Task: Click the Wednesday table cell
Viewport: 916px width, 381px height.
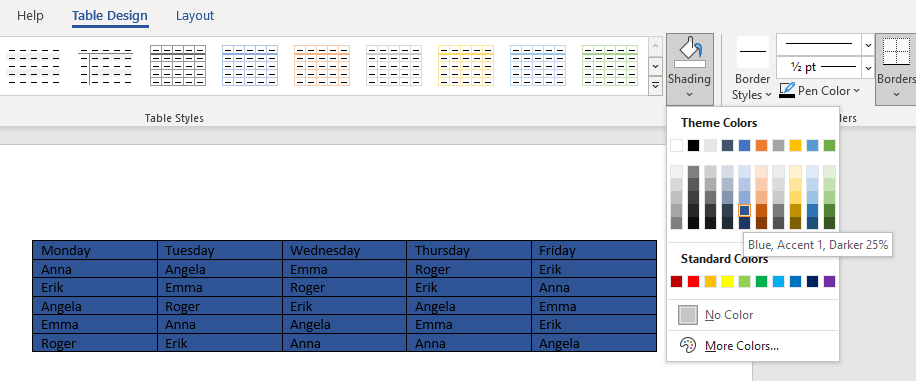Action: tap(345, 250)
